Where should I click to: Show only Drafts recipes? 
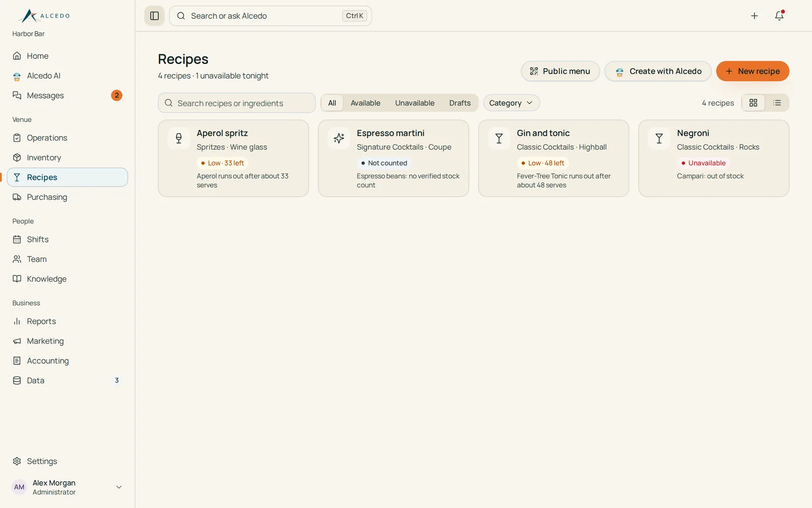460,103
